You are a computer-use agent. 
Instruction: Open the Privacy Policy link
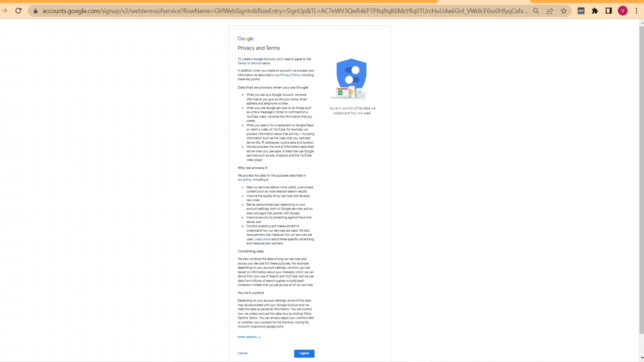[290, 75]
